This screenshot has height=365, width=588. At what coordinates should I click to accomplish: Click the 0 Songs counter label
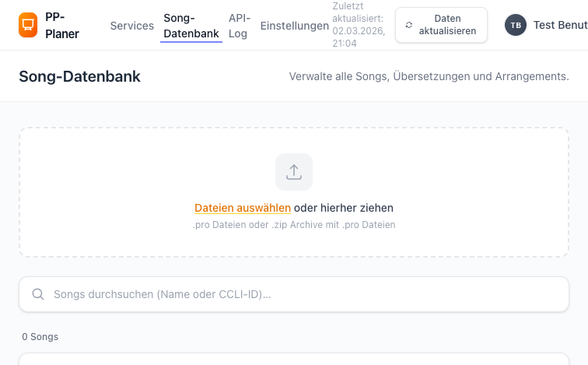click(x=40, y=337)
